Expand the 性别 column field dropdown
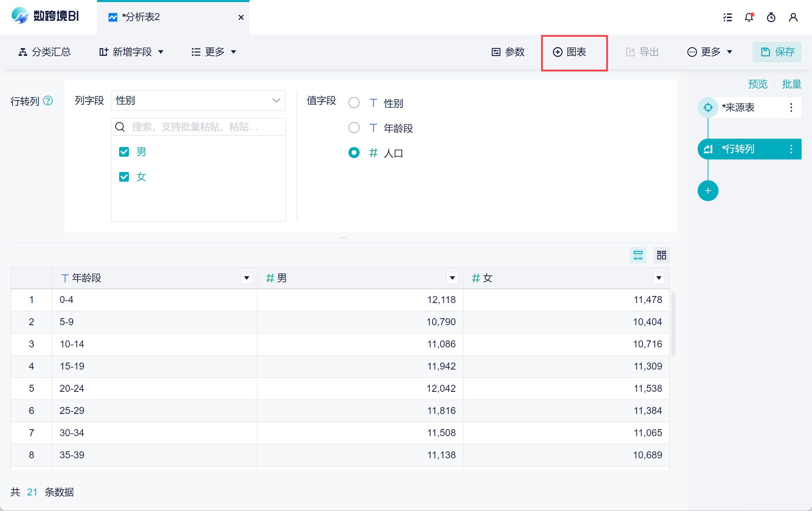Image resolution: width=812 pixels, height=511 pixels. 198,101
